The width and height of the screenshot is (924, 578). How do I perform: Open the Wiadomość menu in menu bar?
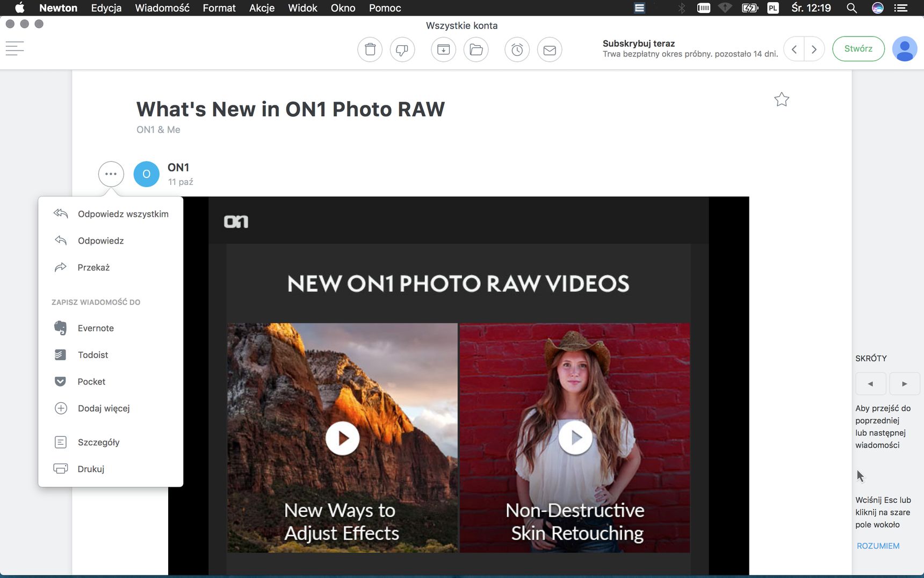point(162,8)
